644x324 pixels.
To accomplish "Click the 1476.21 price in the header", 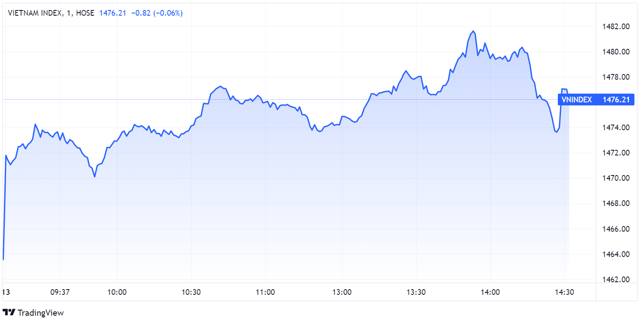I will pos(113,13).
